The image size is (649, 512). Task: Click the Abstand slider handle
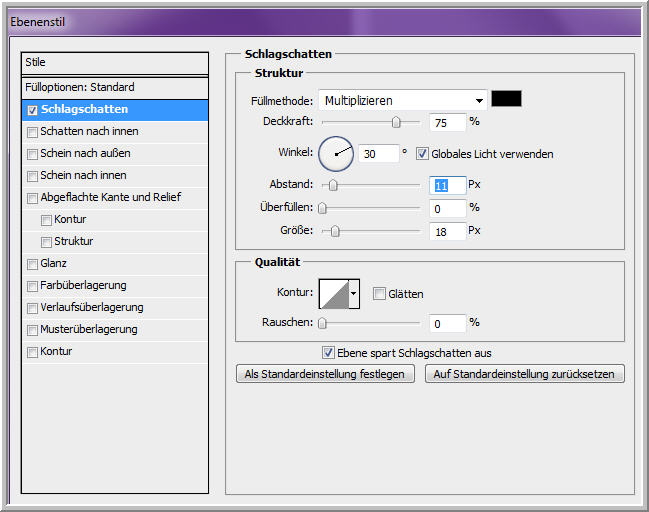coord(333,185)
